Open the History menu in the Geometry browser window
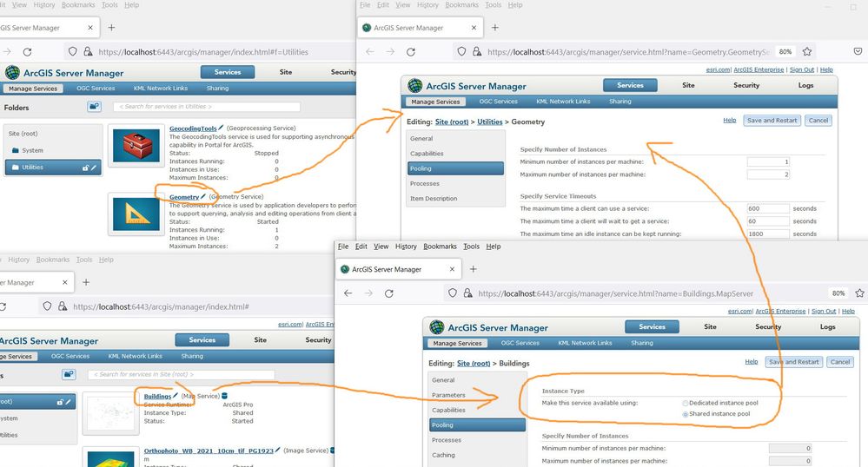Viewport: 868px width, 467px height. pos(427,5)
